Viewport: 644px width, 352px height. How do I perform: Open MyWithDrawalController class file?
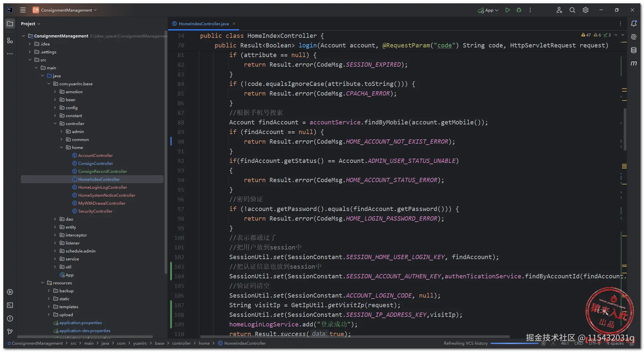tap(102, 203)
